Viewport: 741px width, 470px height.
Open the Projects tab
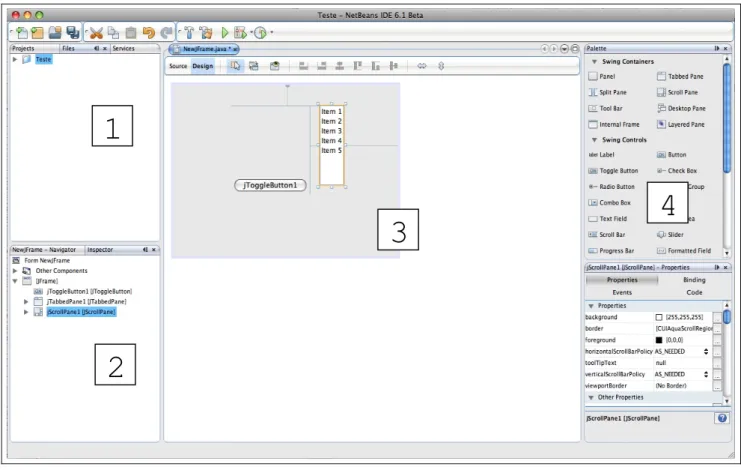[x=23, y=48]
